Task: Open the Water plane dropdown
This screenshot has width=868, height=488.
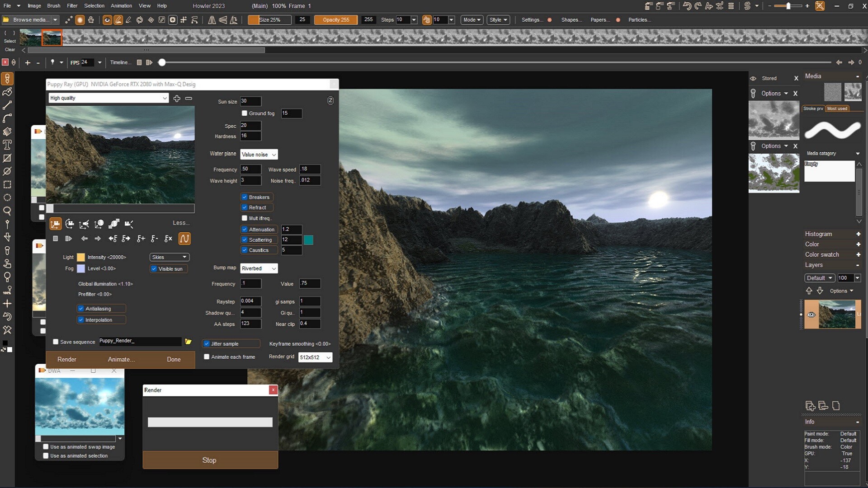Action: 259,154
